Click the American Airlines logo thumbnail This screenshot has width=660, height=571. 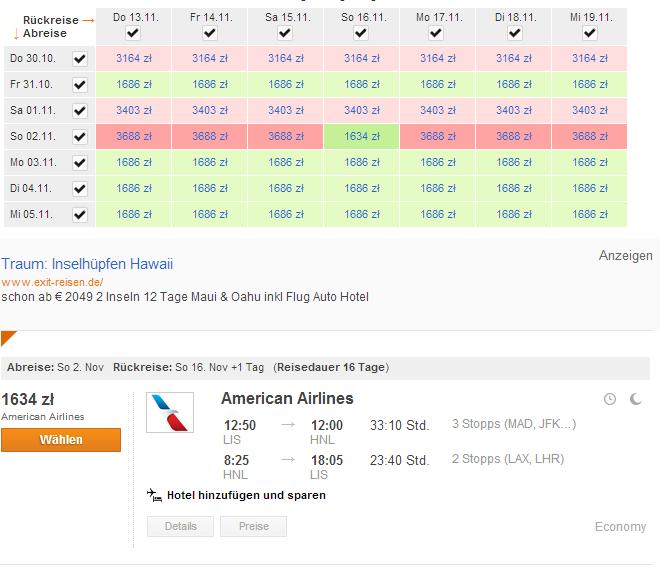tap(170, 412)
